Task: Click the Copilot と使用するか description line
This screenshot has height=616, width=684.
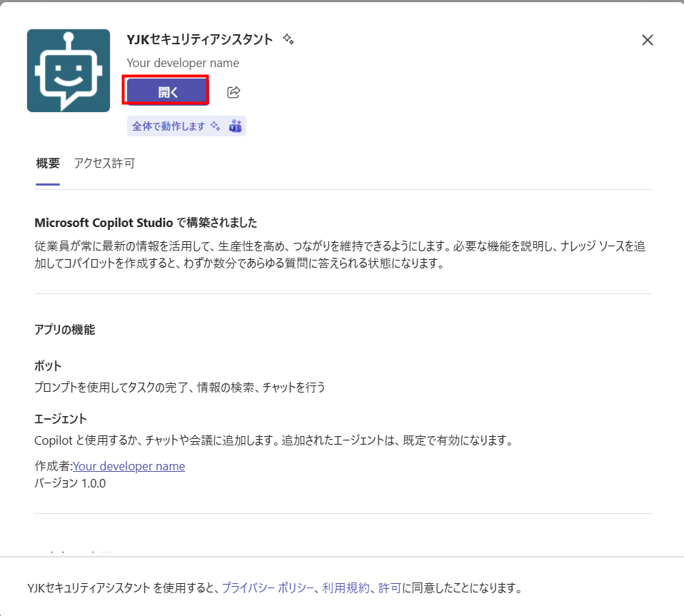Action: coord(274,440)
